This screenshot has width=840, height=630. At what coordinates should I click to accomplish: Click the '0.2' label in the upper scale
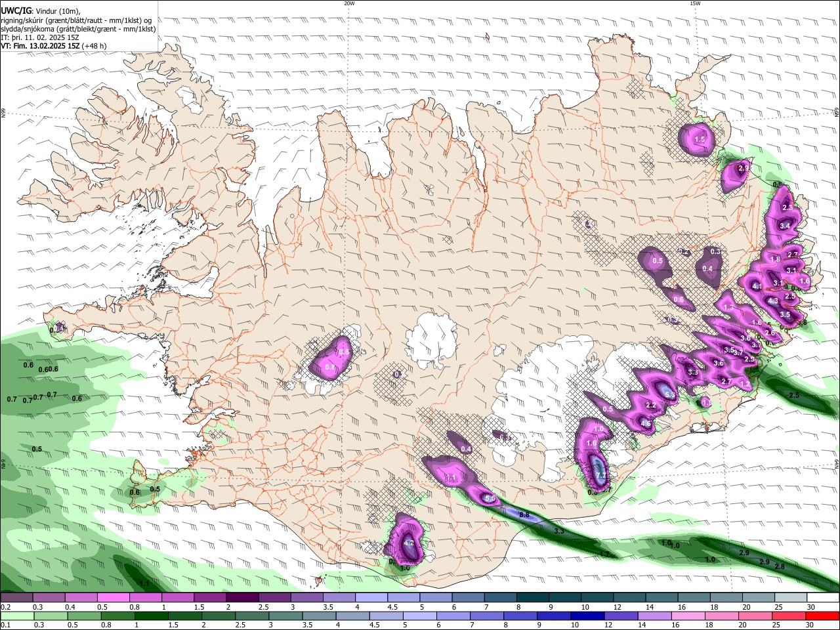coord(6,607)
